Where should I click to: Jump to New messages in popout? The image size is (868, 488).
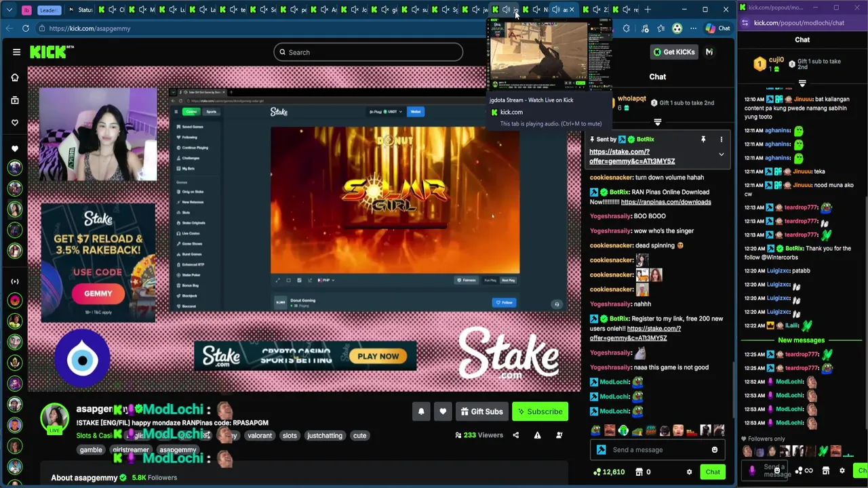pyautogui.click(x=802, y=340)
